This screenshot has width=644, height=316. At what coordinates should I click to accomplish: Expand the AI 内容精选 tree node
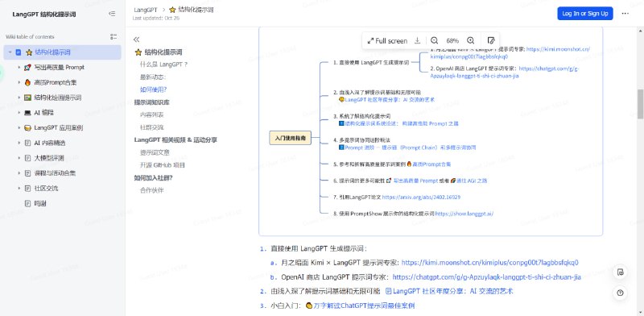[x=19, y=143]
